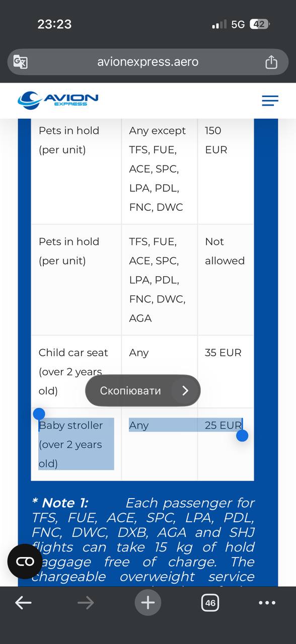The height and width of the screenshot is (644, 296).
Task: Show the 46 open tabs switcher
Action: pos(210,603)
